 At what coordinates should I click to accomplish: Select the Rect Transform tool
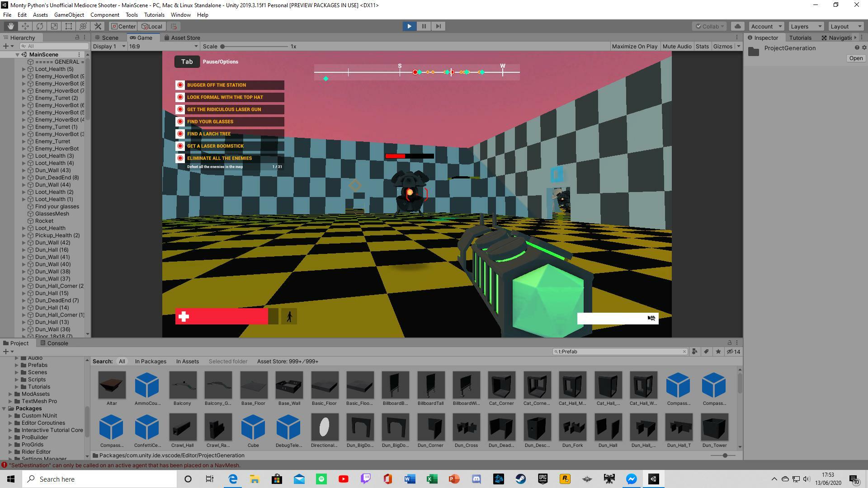click(x=68, y=26)
